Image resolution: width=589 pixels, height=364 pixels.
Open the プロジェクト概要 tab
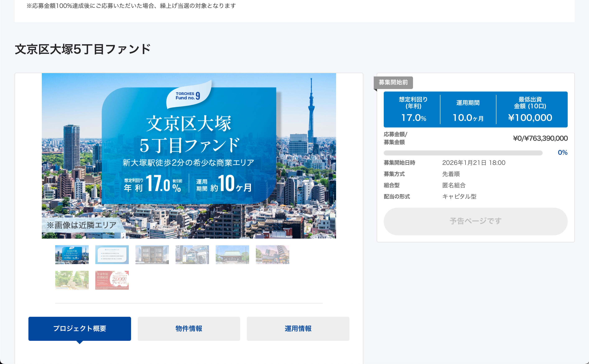tap(79, 328)
